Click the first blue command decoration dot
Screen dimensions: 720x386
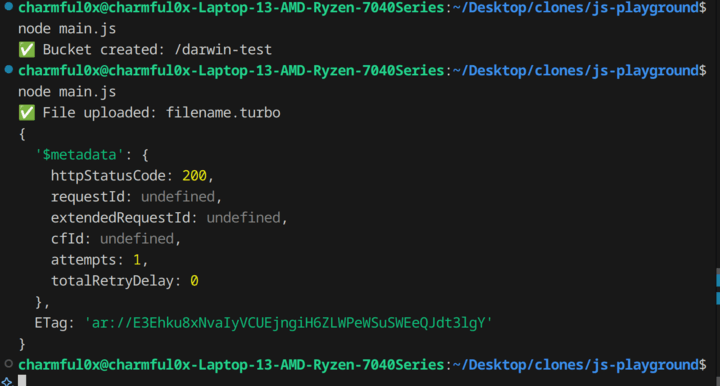(x=8, y=6)
